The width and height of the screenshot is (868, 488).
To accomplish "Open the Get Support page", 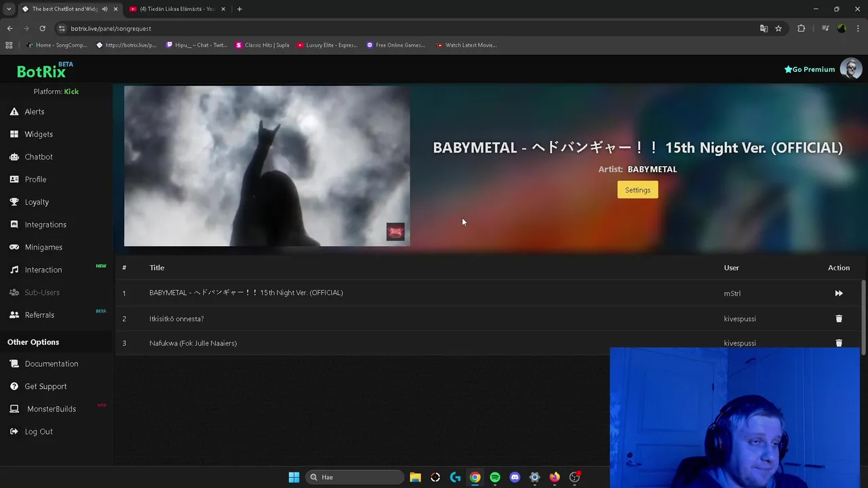I will click(x=45, y=386).
